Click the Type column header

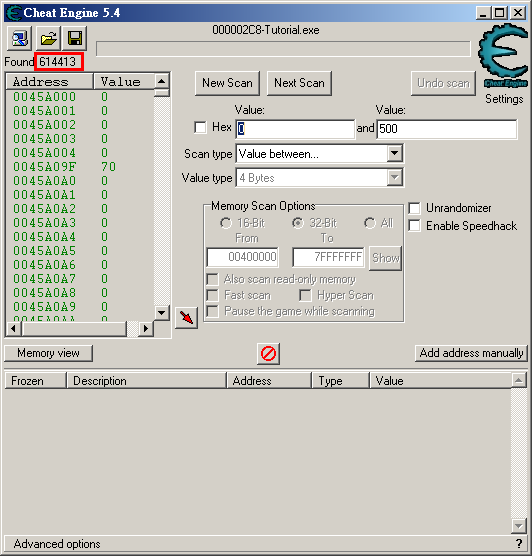tap(341, 380)
